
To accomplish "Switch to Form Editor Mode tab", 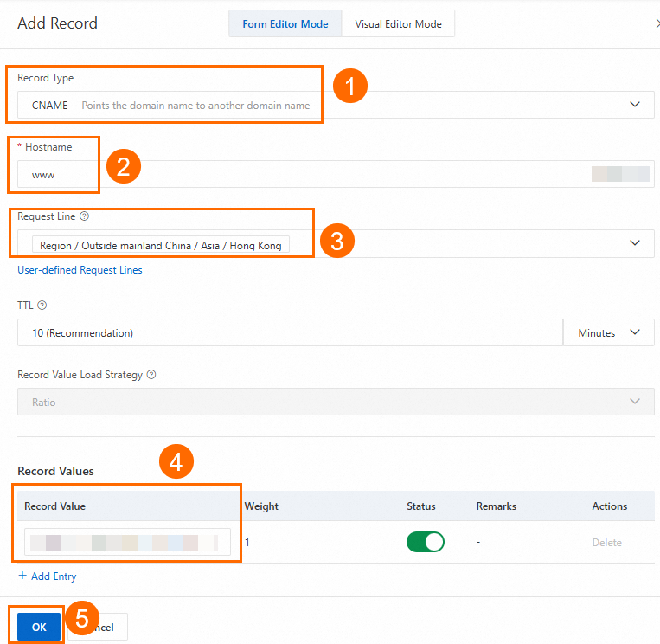I will tap(285, 24).
